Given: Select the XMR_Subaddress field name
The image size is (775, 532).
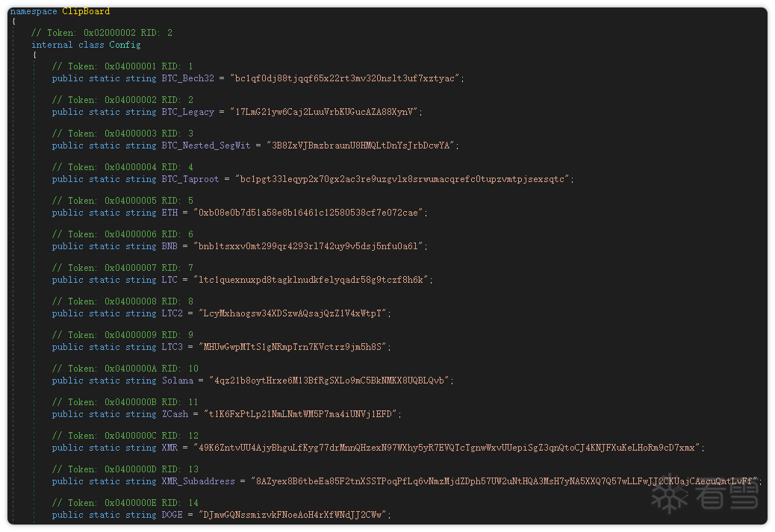Looking at the screenshot, I should pos(198,481).
